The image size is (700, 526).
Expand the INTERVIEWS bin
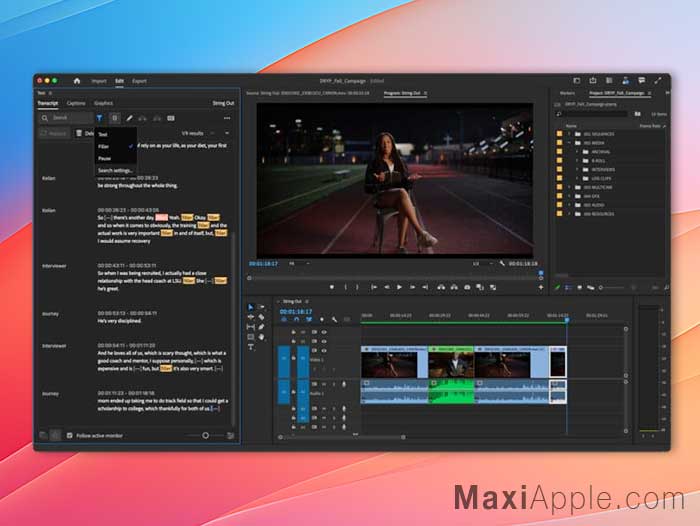coord(577,170)
